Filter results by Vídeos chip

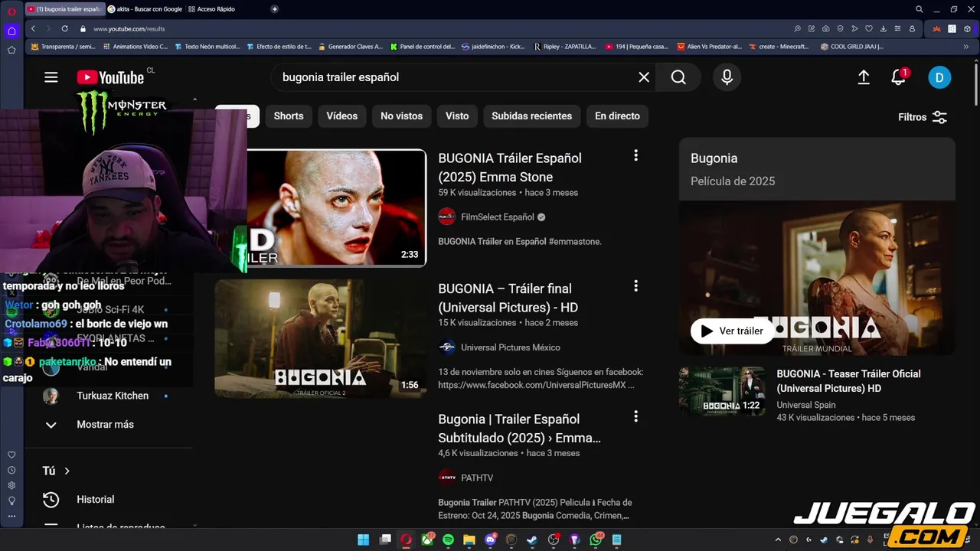click(342, 116)
